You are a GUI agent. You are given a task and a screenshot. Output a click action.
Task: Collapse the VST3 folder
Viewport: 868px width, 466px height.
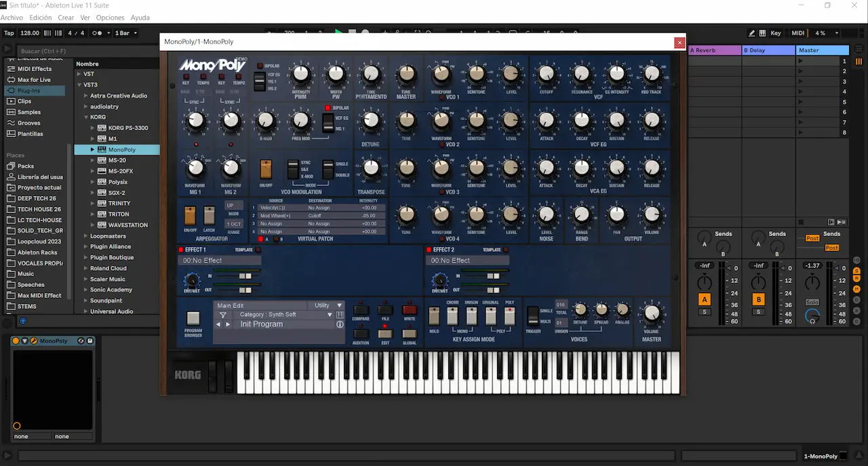coord(79,85)
